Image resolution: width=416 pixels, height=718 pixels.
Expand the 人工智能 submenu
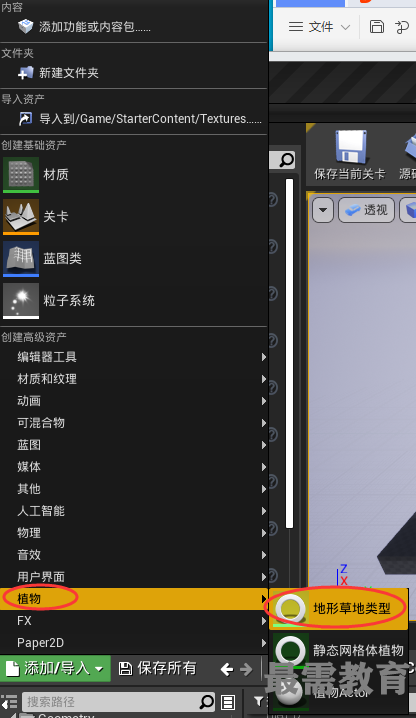click(x=134, y=511)
